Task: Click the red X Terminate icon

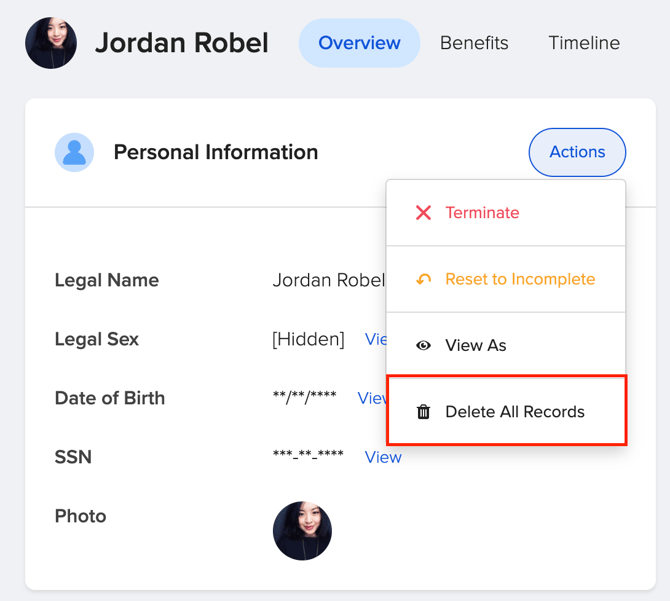Action: coord(423,213)
